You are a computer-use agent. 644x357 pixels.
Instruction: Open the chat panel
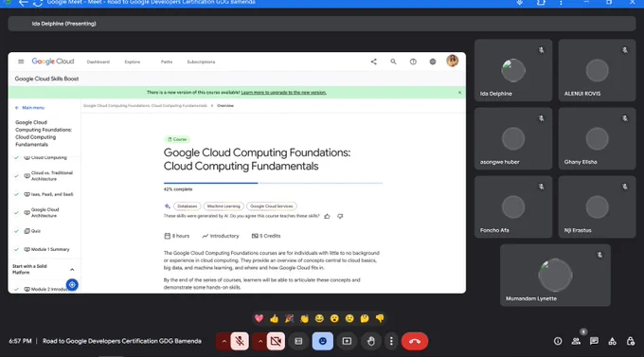[594, 341]
